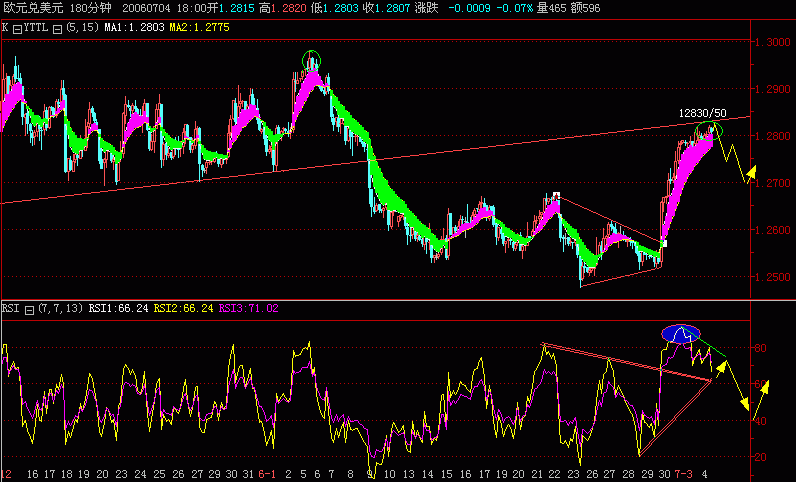
Task: Click the volume label 量465
Action: point(552,8)
